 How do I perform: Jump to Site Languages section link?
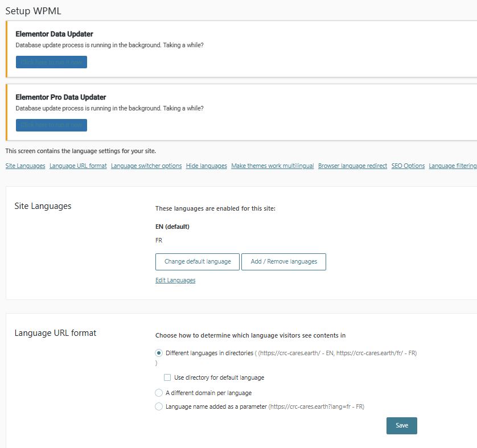(x=25, y=166)
